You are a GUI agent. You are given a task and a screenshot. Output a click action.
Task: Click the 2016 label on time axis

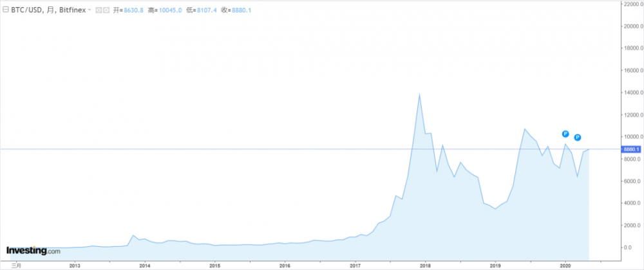point(285,265)
